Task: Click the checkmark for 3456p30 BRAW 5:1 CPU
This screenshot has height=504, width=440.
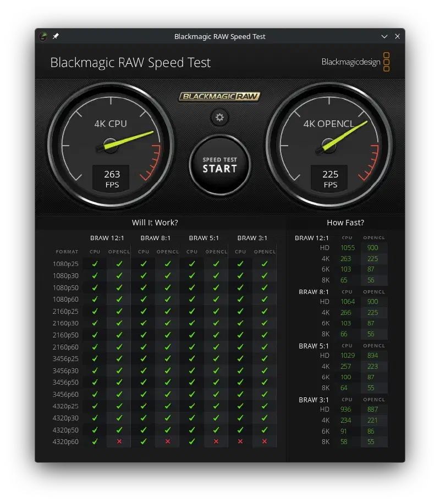Action: (x=192, y=370)
